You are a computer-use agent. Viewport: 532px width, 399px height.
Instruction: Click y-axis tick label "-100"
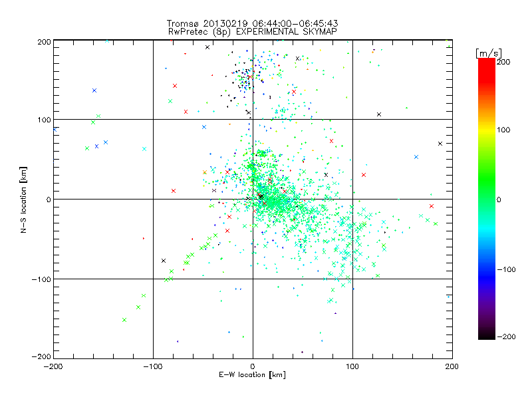coord(41,279)
